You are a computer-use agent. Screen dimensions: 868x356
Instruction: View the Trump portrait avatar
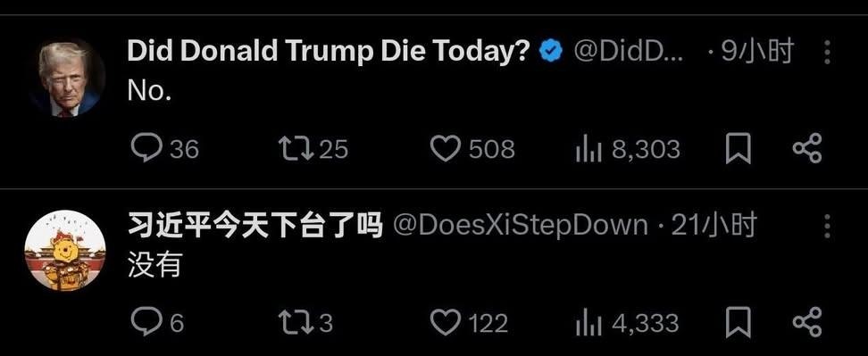click(65, 78)
